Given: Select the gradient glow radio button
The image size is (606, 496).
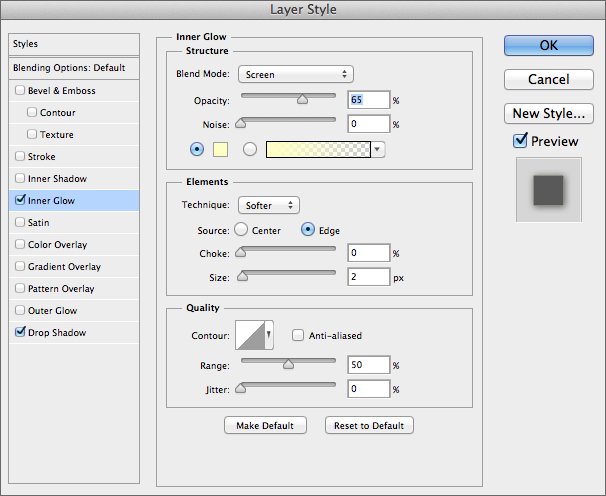Looking at the screenshot, I should pos(250,149).
